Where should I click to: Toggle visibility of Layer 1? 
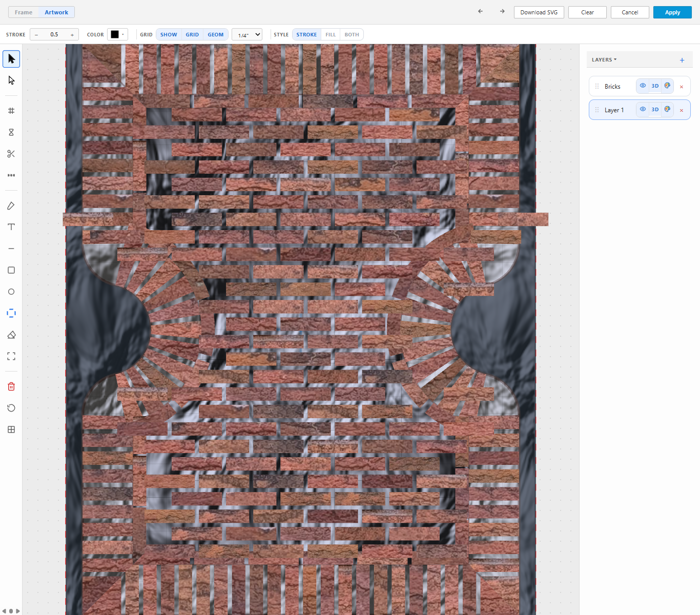pos(643,109)
